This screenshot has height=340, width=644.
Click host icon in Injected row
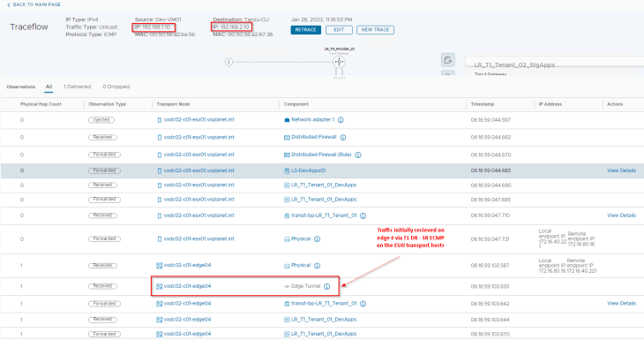tap(160, 120)
